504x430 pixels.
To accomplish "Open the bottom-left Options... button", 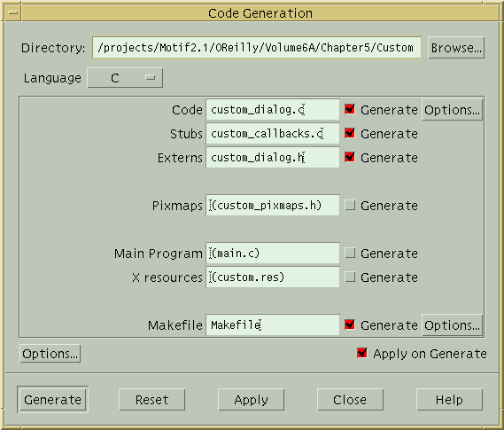I will [x=50, y=354].
